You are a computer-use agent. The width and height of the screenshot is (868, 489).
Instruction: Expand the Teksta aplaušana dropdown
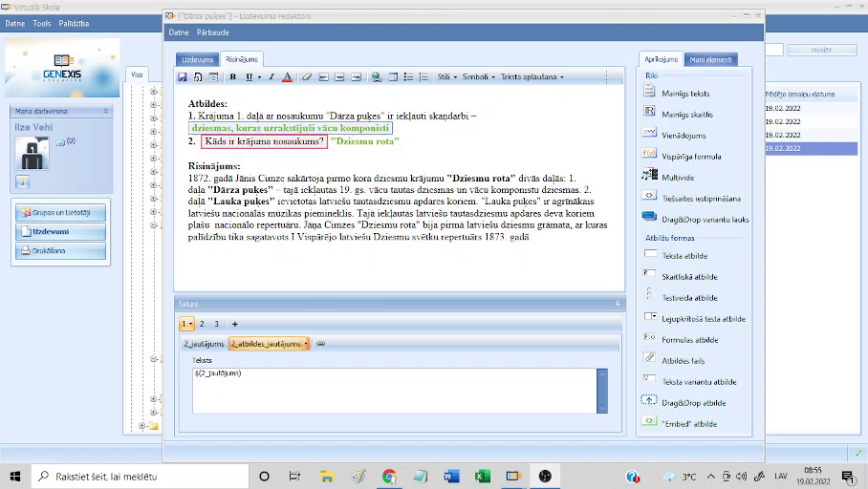(x=532, y=76)
